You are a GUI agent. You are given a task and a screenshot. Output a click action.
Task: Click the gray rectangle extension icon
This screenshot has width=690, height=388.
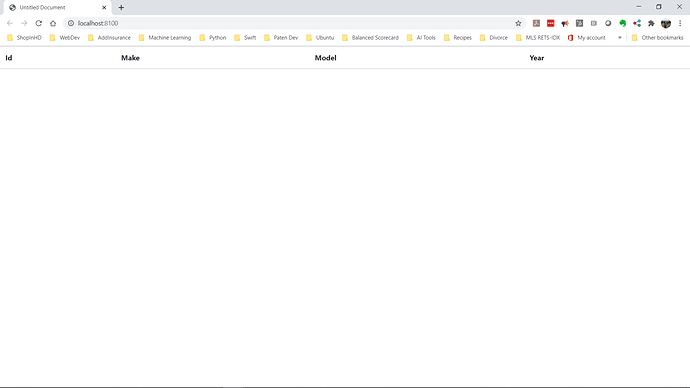[594, 23]
